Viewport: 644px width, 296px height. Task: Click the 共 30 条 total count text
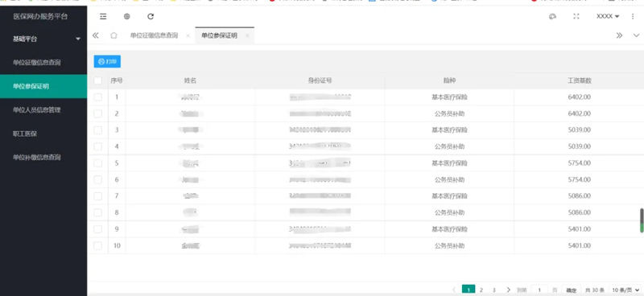click(595, 290)
